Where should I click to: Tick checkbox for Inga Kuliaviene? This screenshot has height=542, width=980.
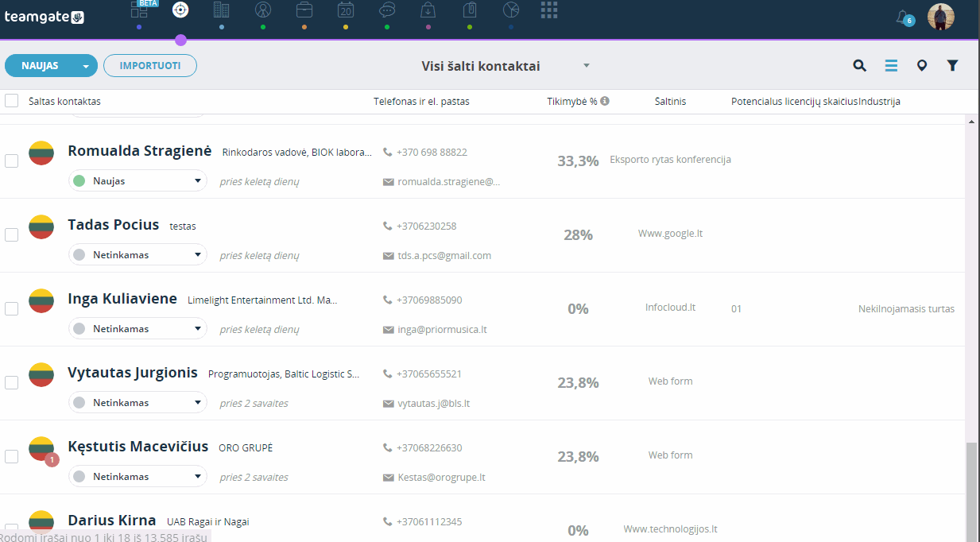pos(12,308)
